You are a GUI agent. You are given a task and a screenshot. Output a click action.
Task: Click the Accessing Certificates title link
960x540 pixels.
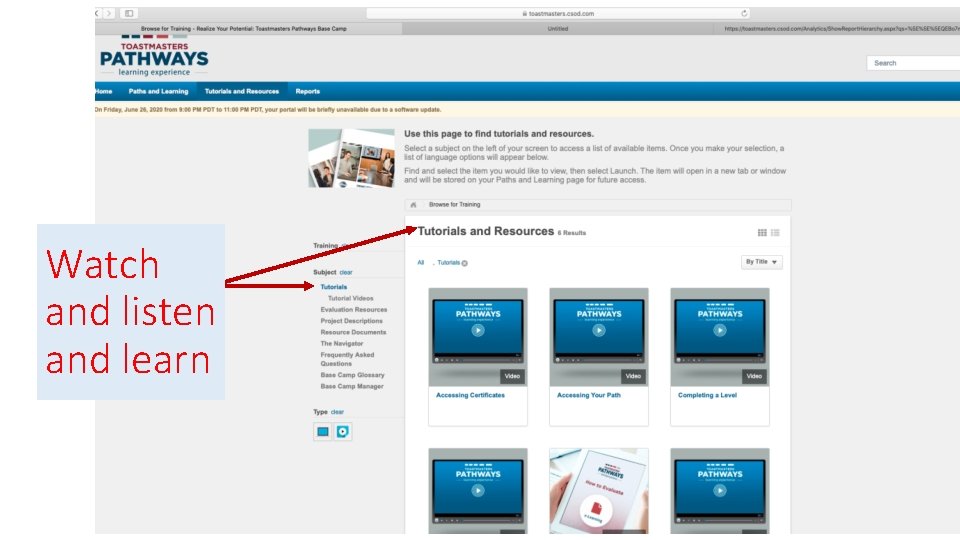click(x=470, y=396)
